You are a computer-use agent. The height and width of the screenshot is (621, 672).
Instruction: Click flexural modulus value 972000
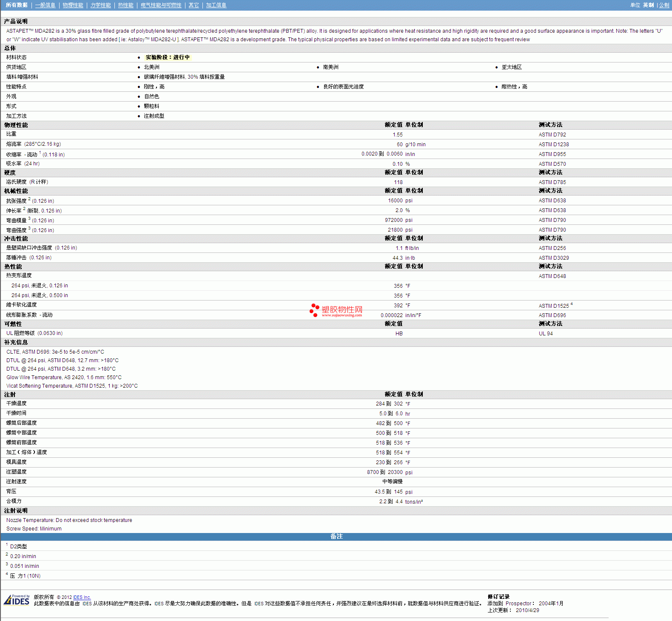(x=393, y=220)
